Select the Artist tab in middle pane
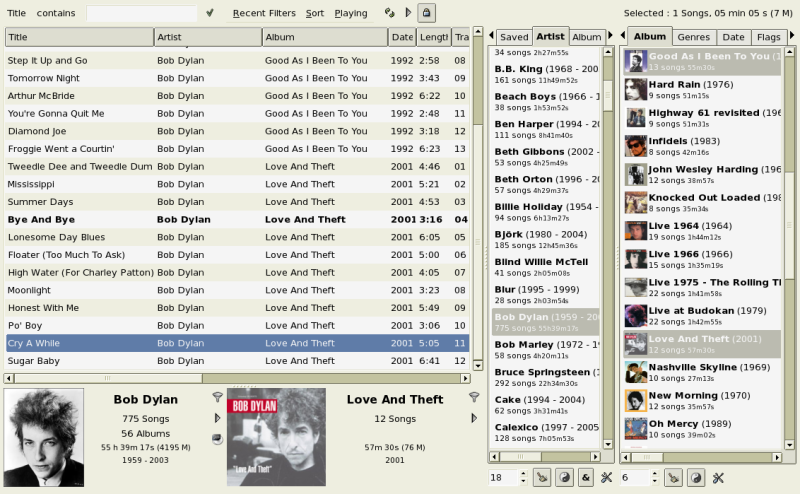The image size is (800, 494). point(551,37)
